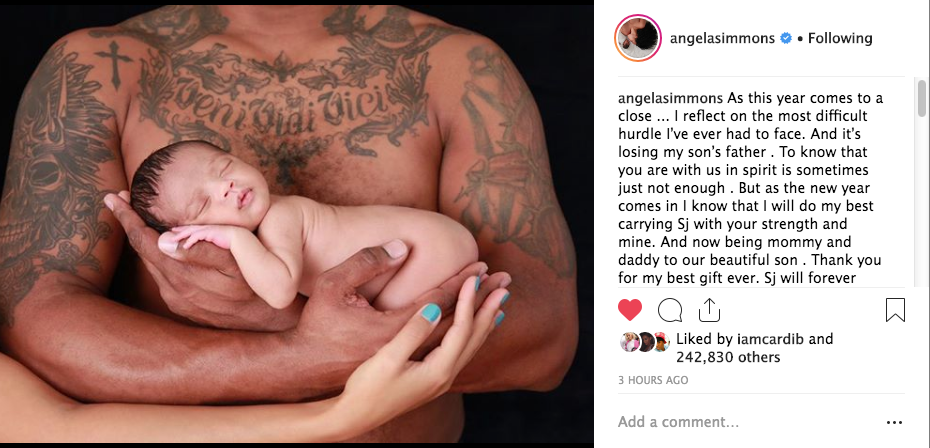This screenshot has width=930, height=448.
Task: Click the caption scrollbar thumb
Action: click(x=922, y=98)
